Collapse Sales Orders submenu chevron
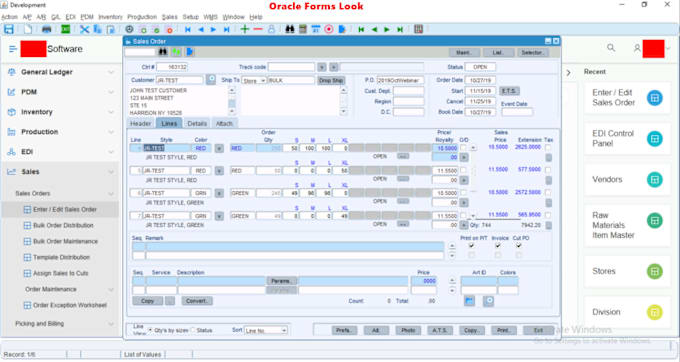Viewport: 680px width, 362px height. [x=111, y=194]
